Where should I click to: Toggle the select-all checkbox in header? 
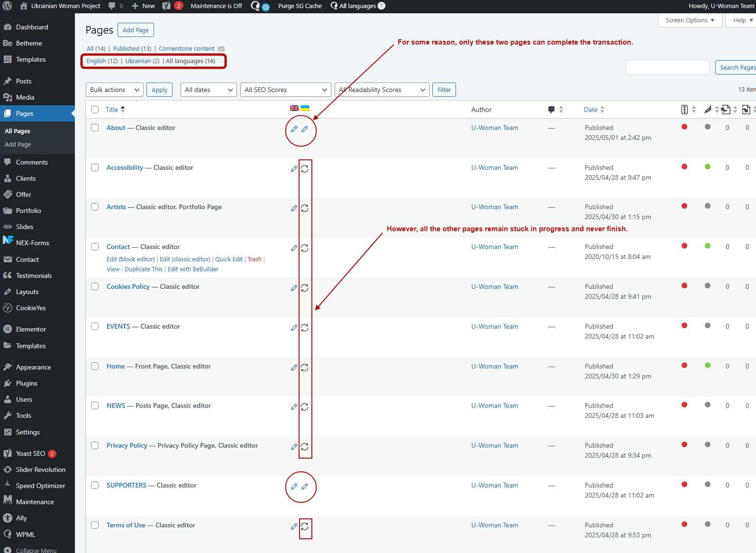coord(95,110)
